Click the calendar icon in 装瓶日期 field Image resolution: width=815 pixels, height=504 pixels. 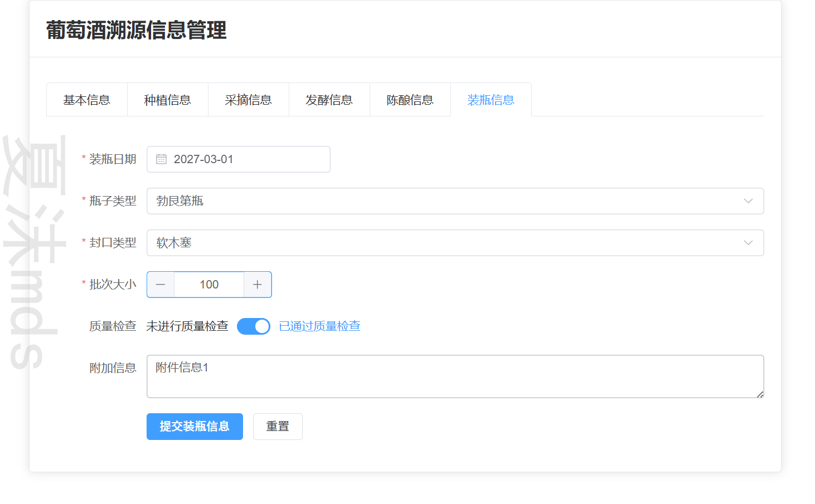[162, 159]
